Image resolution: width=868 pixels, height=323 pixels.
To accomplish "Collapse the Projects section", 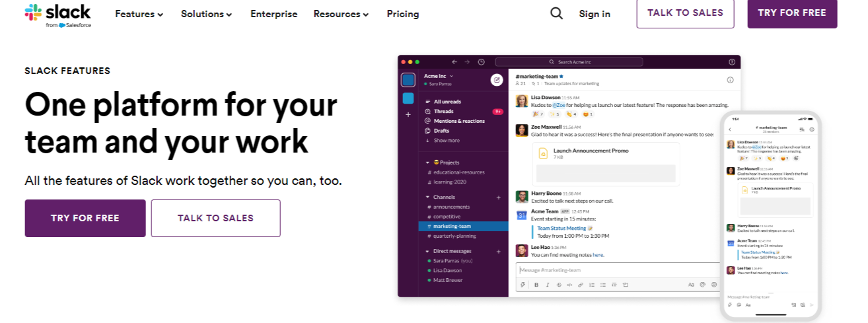I will point(427,162).
